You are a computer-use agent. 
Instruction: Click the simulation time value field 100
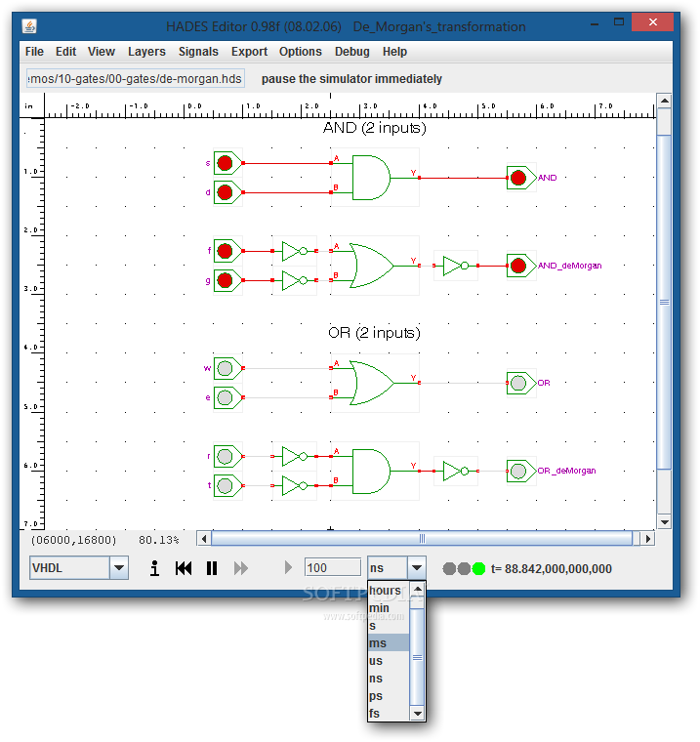click(333, 568)
